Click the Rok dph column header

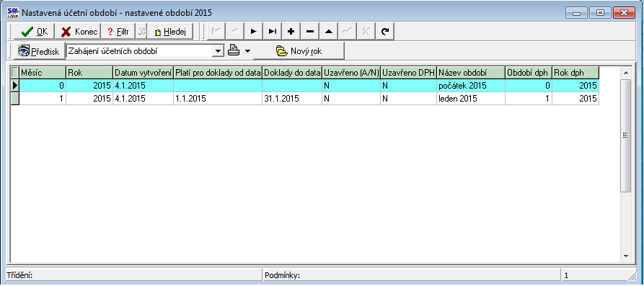(x=575, y=73)
